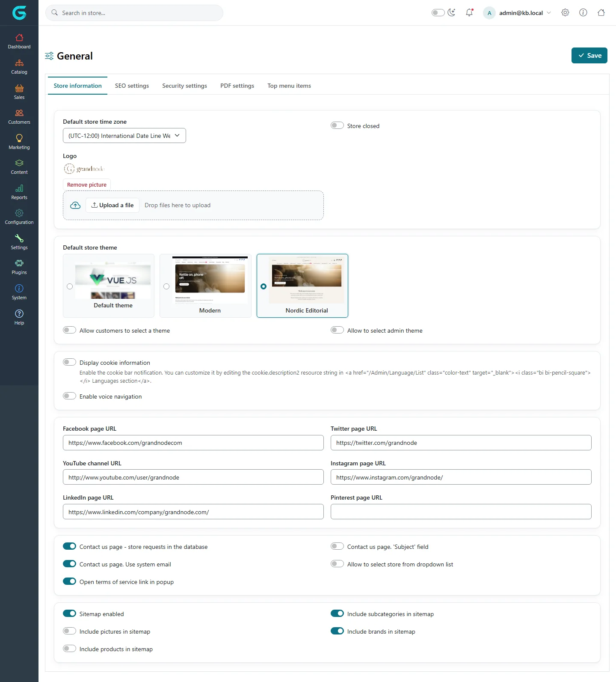Go to Customers in the sidebar
Image resolution: width=616 pixels, height=682 pixels.
coord(19,117)
